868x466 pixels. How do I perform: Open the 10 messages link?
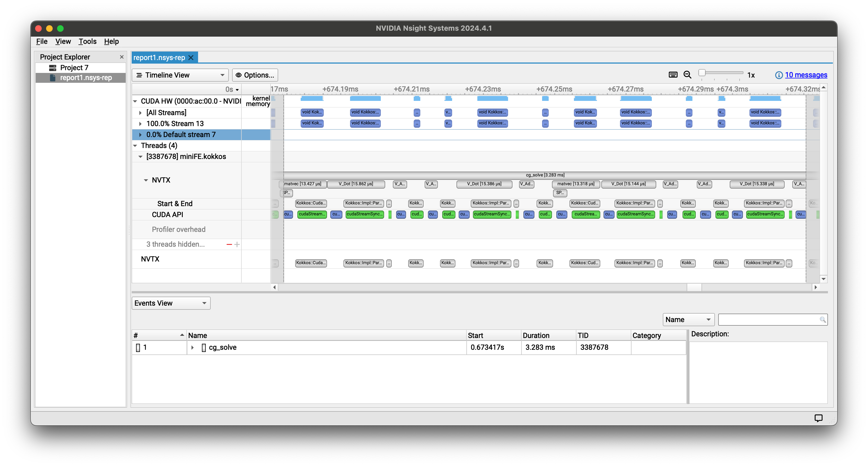pos(806,75)
